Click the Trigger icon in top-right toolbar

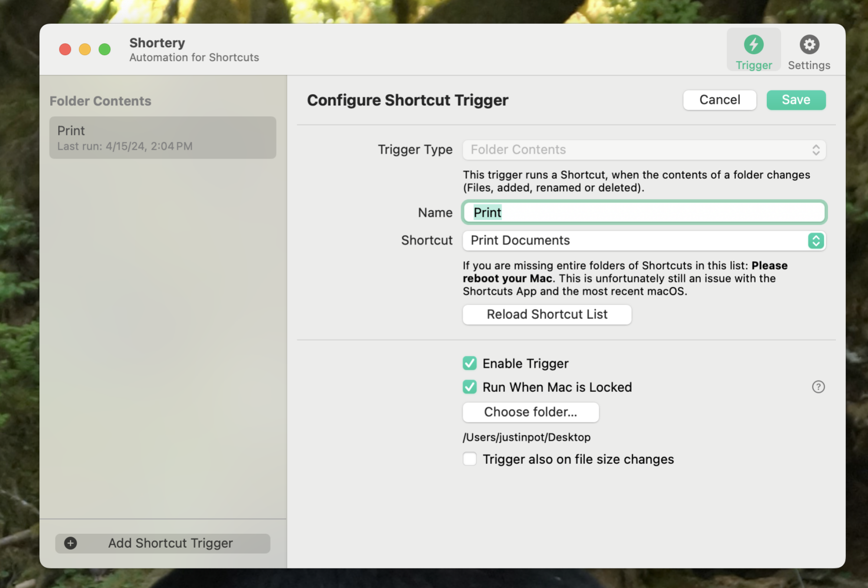click(754, 44)
